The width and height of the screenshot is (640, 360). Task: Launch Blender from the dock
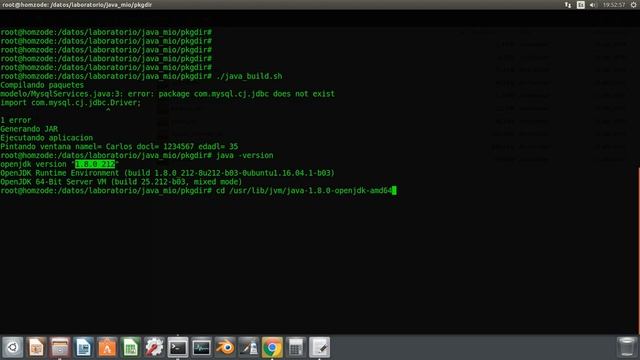click(x=225, y=347)
